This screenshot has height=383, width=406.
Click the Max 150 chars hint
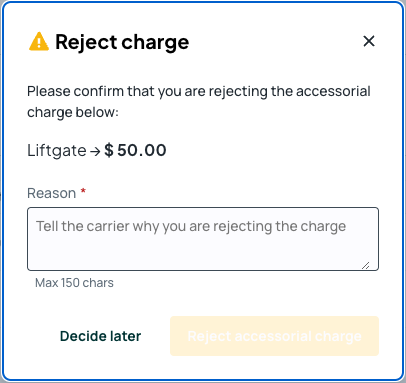pos(74,283)
